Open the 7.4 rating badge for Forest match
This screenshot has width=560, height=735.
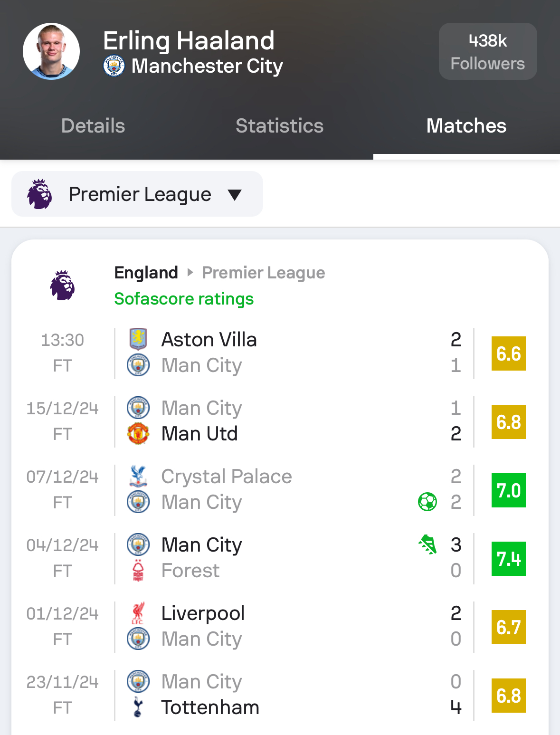point(509,559)
